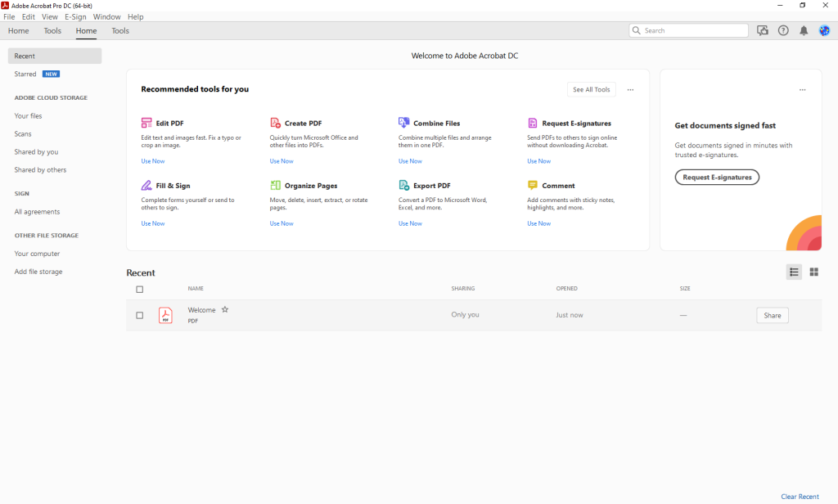Click the Welcome PDF file icon
838x504 pixels.
tap(165, 315)
